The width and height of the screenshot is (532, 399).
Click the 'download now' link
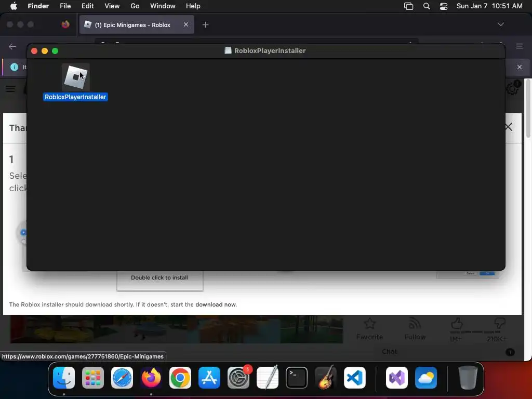pos(216,304)
